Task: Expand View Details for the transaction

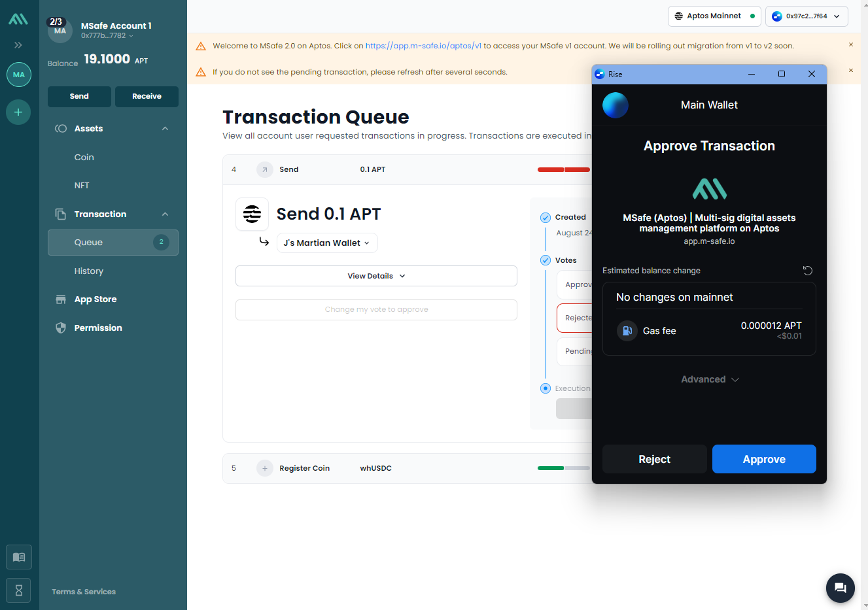Action: [376, 276]
